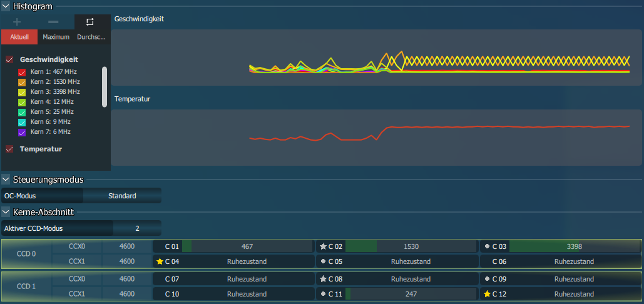Switch to the Durchsc... average tab
The width and height of the screenshot is (644, 304).
tap(93, 37)
